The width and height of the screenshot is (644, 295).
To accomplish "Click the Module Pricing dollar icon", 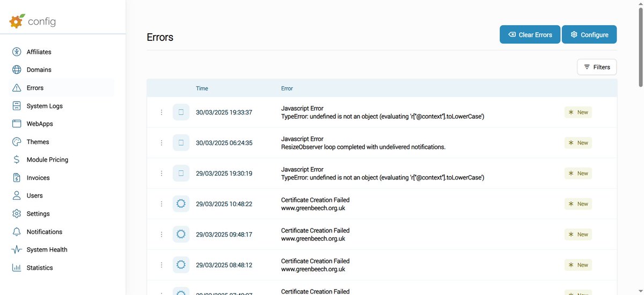I will [17, 160].
